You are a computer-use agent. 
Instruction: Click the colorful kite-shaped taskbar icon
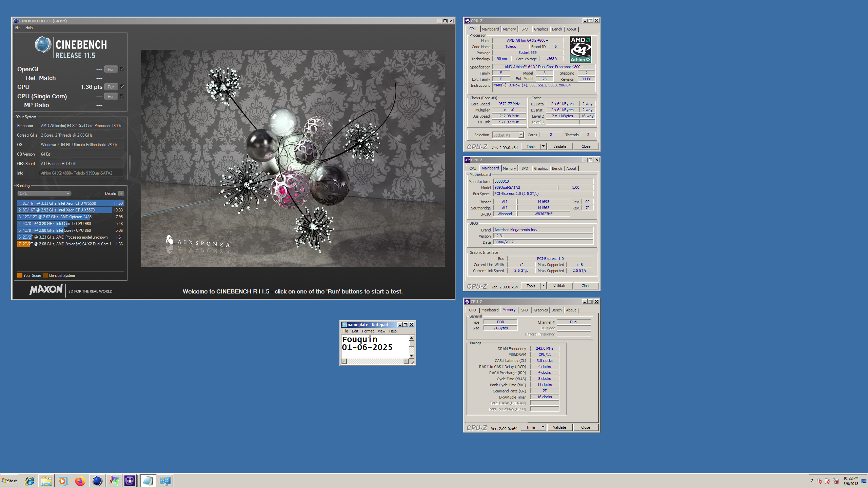(114, 481)
